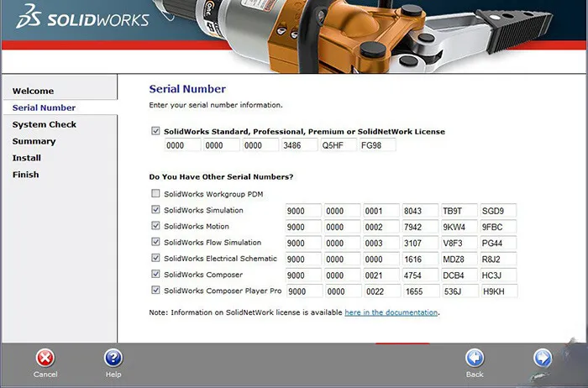This screenshot has width=588, height=388.
Task: Click 'Do You Have Other Serial Numbers?' heading
Action: tap(221, 176)
